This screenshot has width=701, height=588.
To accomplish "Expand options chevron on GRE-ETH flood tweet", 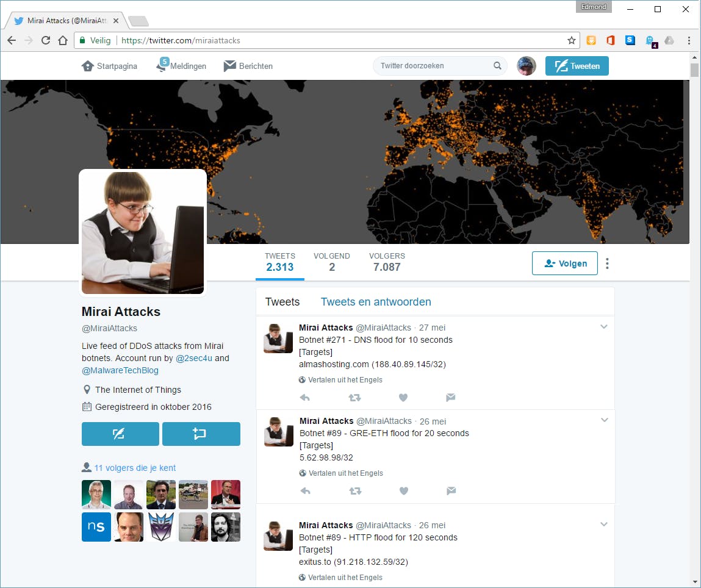I will click(x=604, y=420).
